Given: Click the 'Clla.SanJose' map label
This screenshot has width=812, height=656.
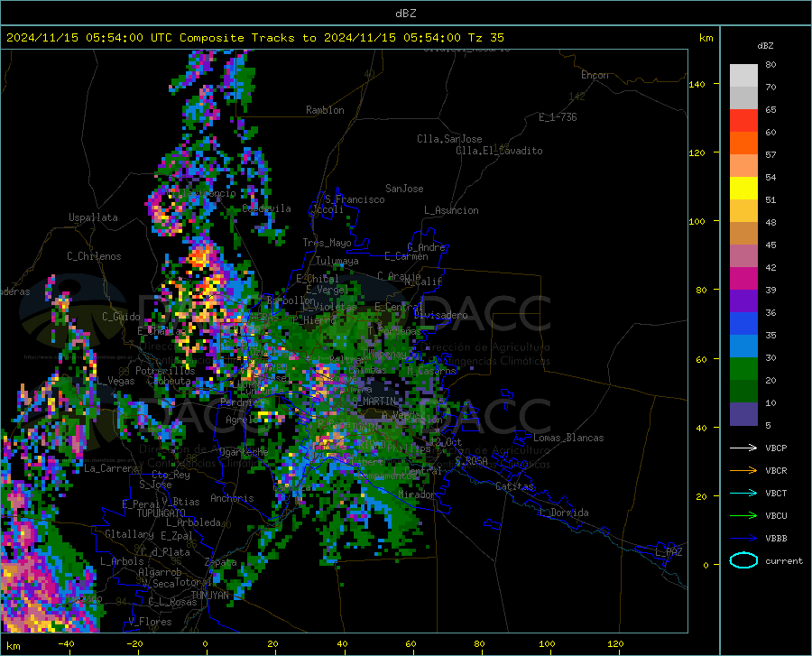Looking at the screenshot, I should [449, 139].
